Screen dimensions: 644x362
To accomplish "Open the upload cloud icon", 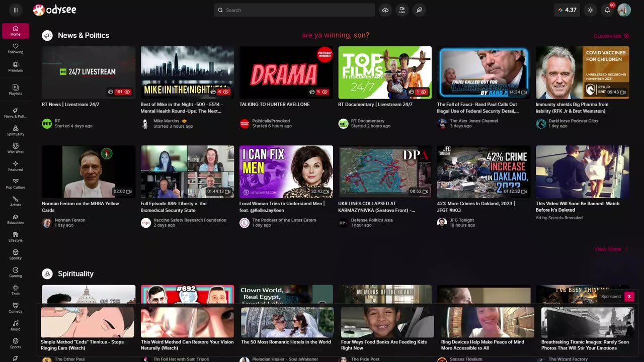I will (x=385, y=10).
